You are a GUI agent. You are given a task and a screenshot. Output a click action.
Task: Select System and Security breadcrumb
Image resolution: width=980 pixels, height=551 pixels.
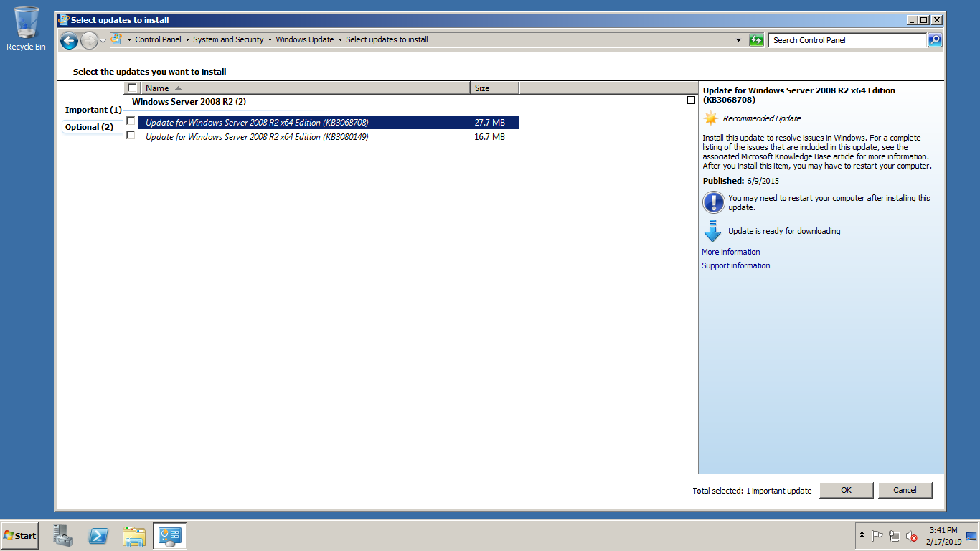click(228, 39)
